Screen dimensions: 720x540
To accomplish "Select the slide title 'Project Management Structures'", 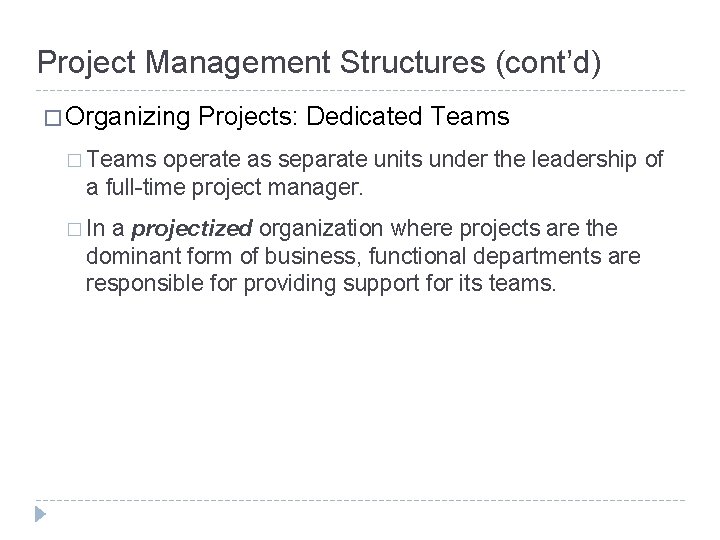I will [x=261, y=62].
